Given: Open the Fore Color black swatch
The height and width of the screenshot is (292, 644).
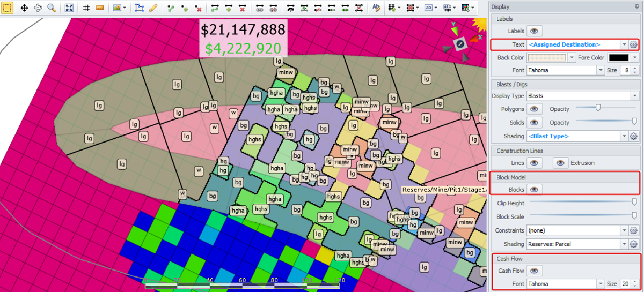Looking at the screenshot, I should pyautogui.click(x=623, y=57).
